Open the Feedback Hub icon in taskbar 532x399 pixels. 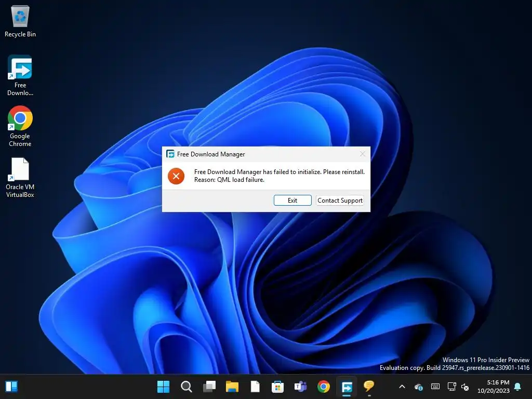click(369, 387)
